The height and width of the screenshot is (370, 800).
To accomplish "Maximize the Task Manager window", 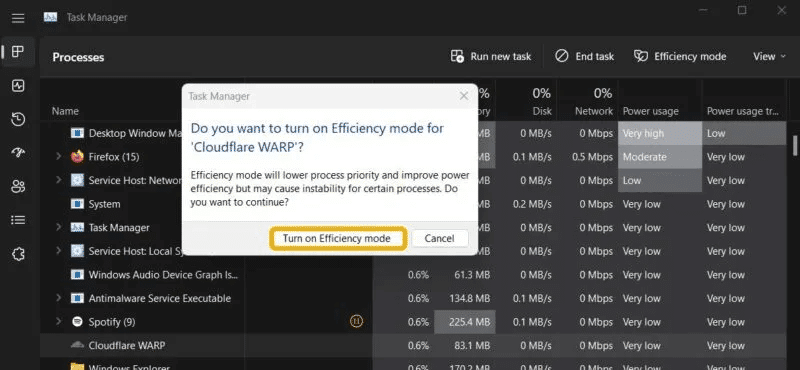I will (x=742, y=10).
